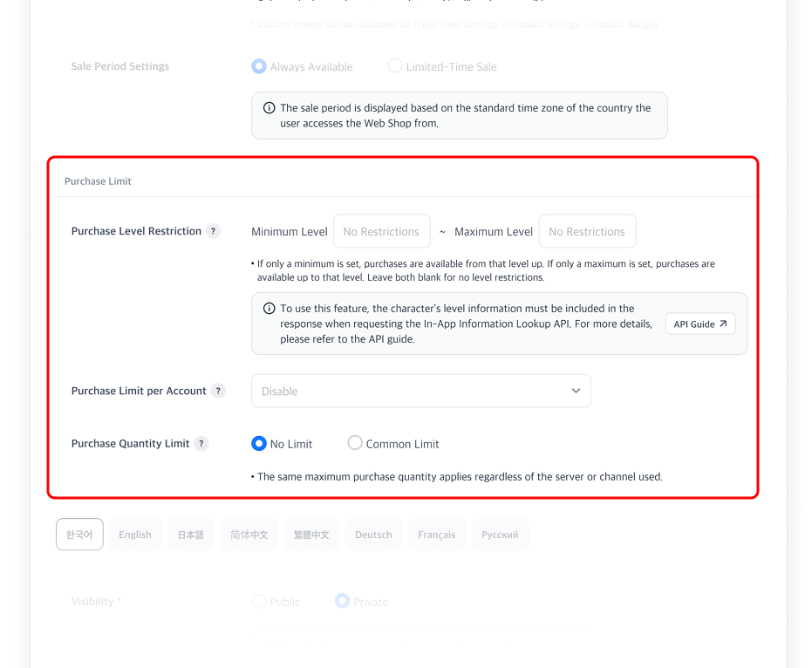Viewport: 812px width, 668px height.
Task: Select the No Limit radio option
Action: click(259, 443)
